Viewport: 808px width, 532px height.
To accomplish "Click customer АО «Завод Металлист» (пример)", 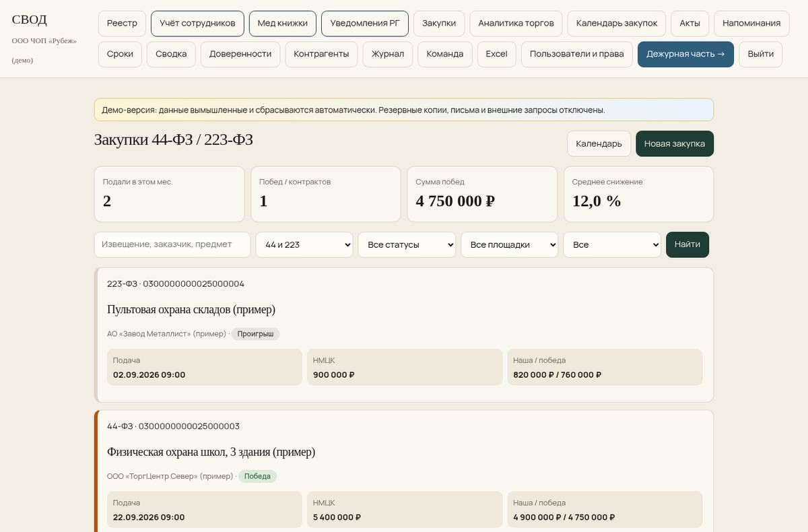I will click(x=166, y=334).
